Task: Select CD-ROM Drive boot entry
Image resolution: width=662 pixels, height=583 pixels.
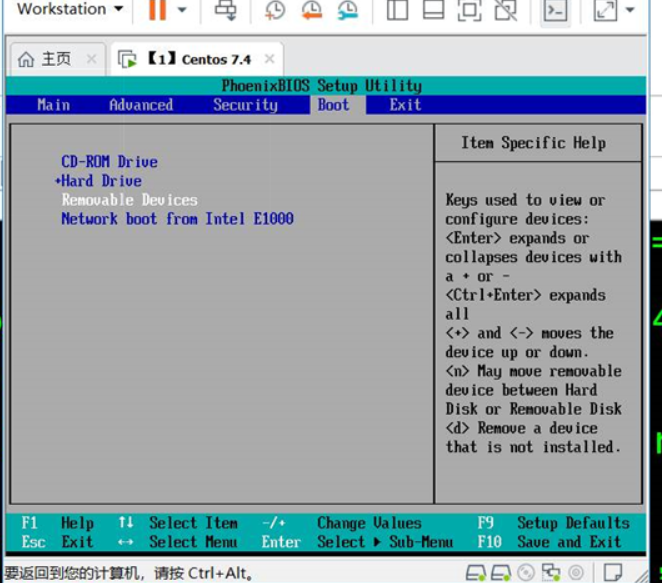Action: pyautogui.click(x=109, y=162)
